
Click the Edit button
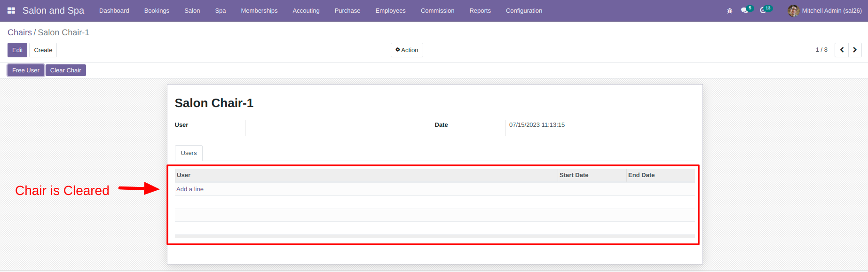(x=17, y=50)
